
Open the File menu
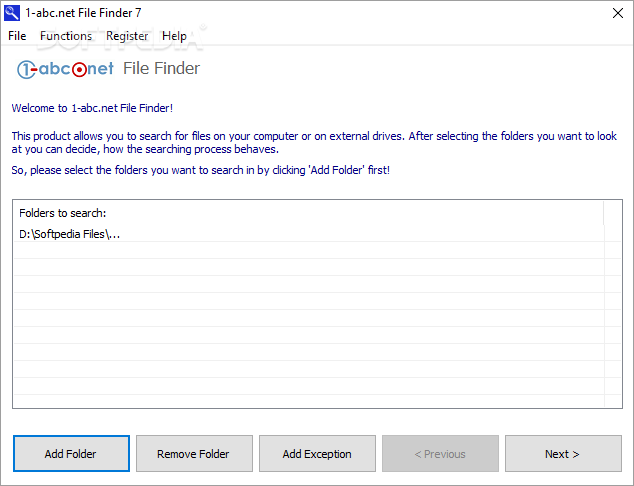(17, 36)
